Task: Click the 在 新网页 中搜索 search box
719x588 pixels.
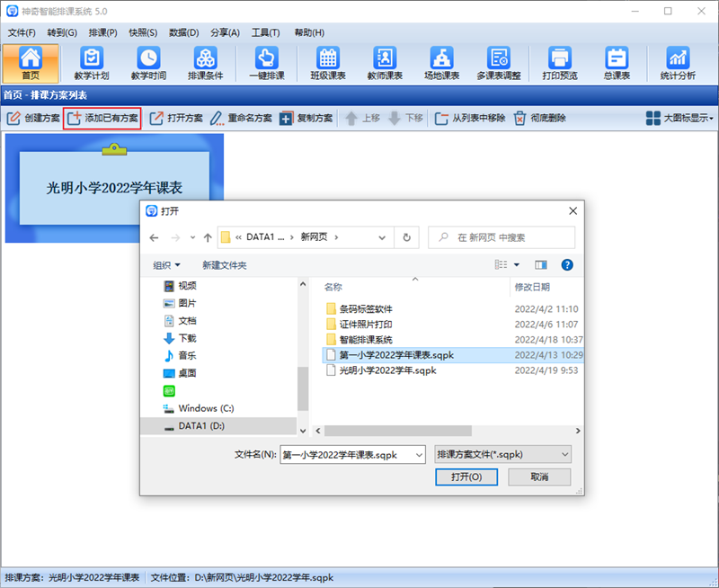Action: [x=502, y=237]
